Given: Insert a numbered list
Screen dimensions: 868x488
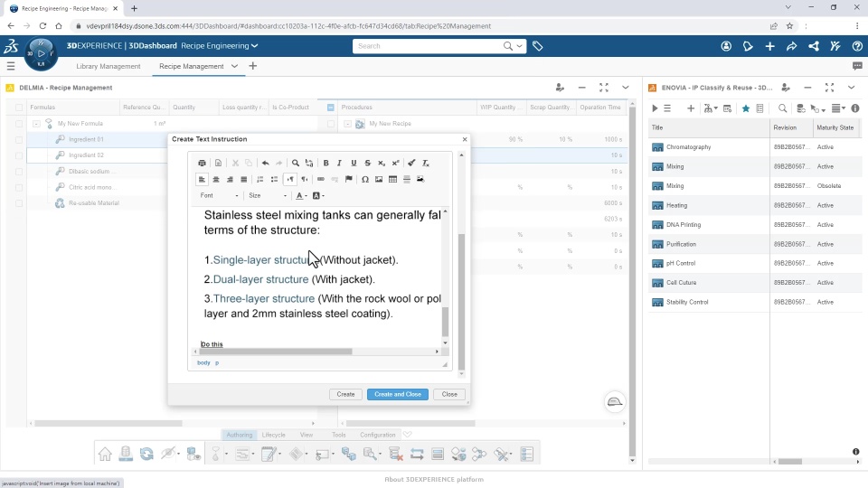Looking at the screenshot, I should point(260,179).
